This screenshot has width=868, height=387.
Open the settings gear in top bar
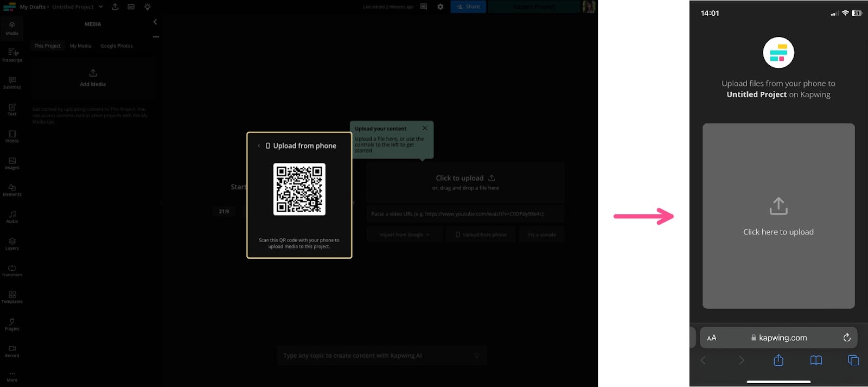[440, 7]
